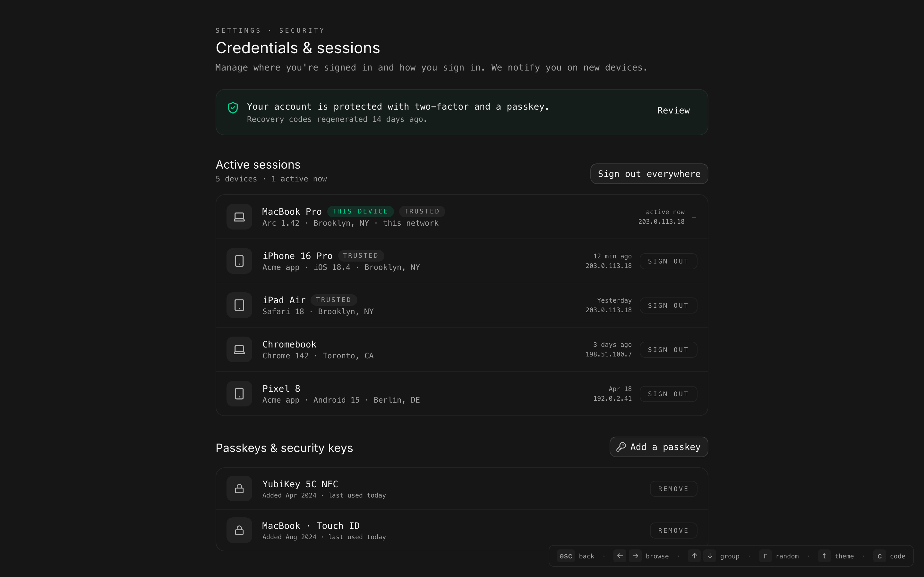Viewport: 924px width, 577px height.
Task: Click the Chromebook laptop icon
Action: pyautogui.click(x=239, y=349)
